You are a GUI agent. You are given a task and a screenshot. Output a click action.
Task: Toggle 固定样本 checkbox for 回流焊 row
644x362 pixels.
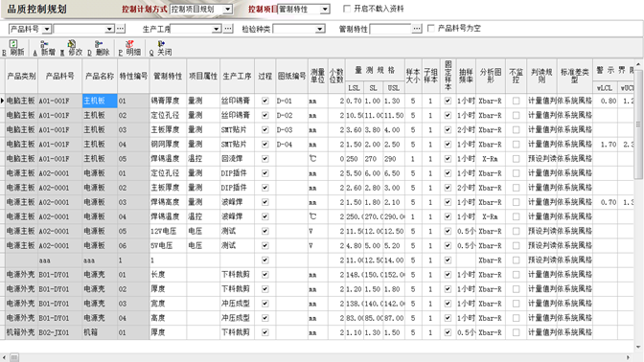point(448,158)
